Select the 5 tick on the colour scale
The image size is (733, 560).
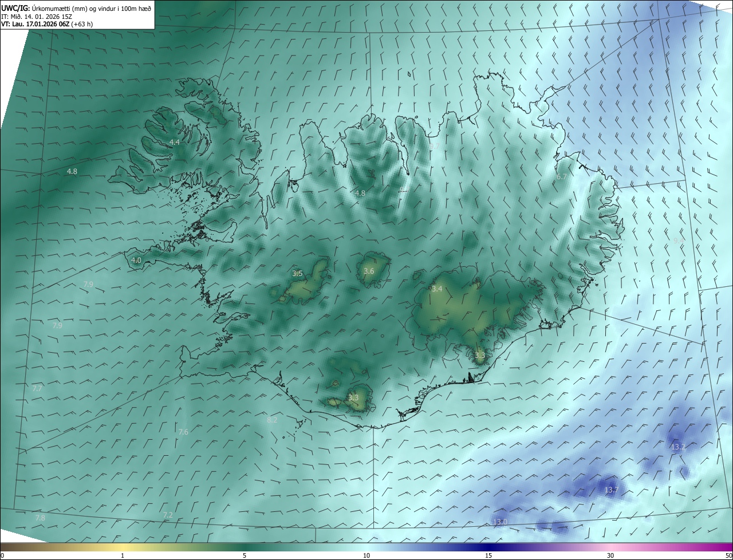click(x=245, y=555)
